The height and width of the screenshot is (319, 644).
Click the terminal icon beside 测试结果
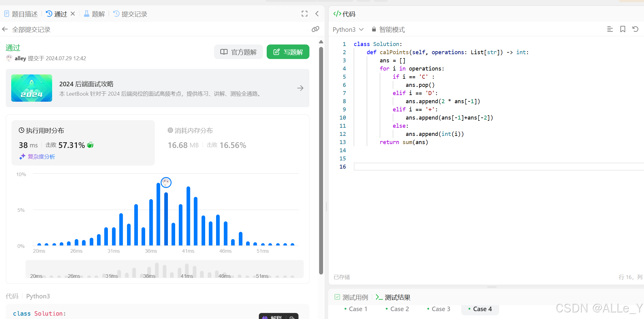coord(379,297)
